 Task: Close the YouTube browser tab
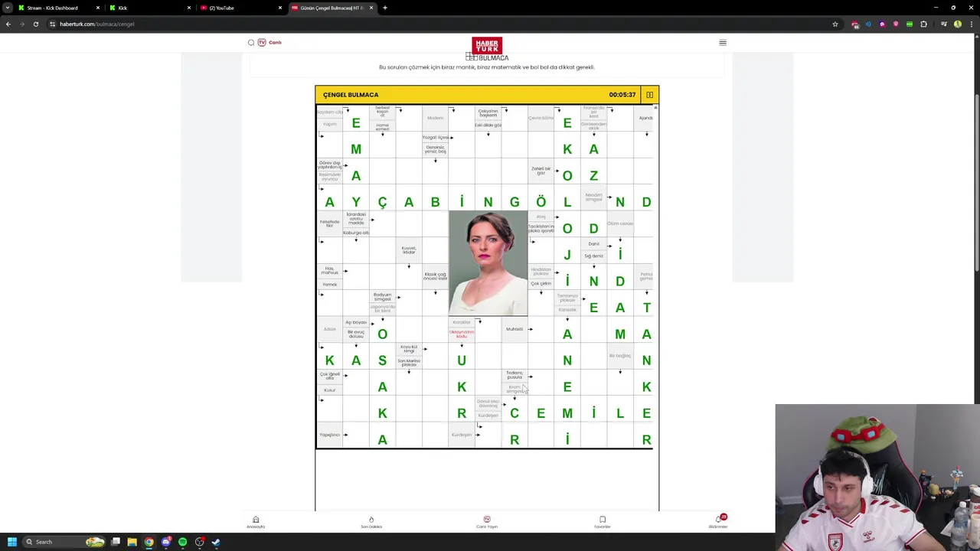(x=280, y=8)
